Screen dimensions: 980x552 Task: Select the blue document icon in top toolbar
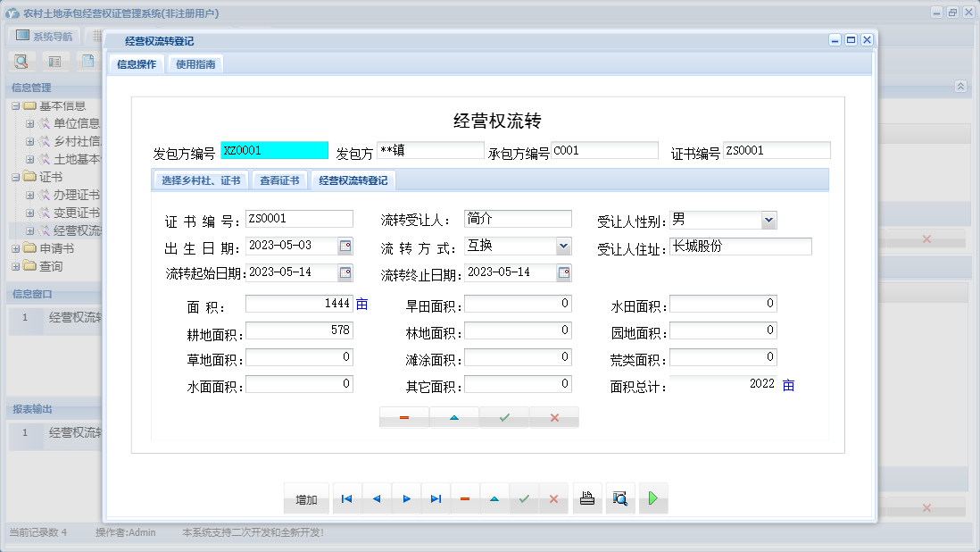click(88, 61)
